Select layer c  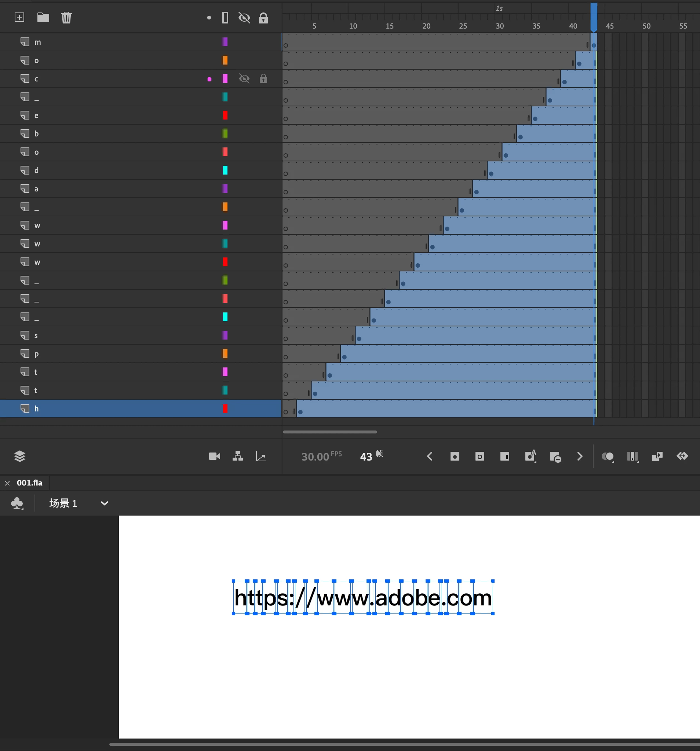tap(141, 78)
